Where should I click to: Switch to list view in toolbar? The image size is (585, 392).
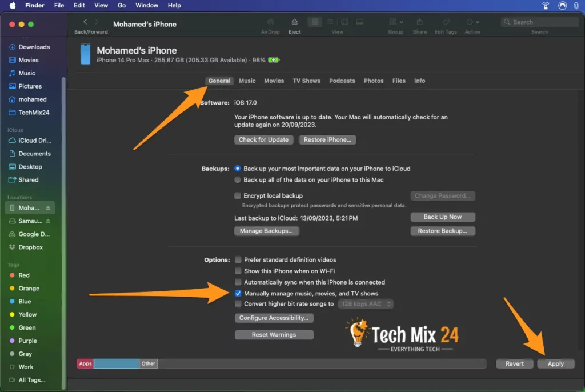330,22
